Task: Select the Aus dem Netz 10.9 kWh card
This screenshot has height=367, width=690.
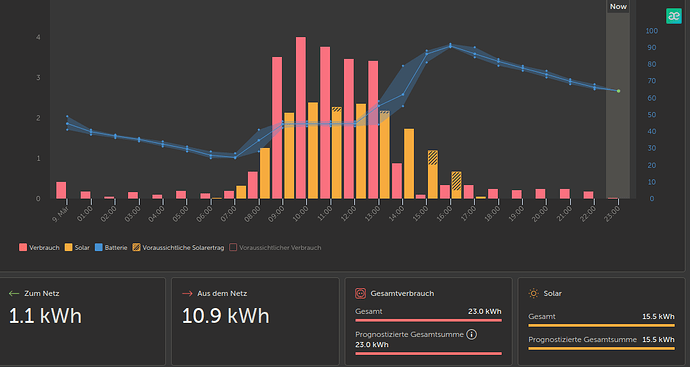Action: (255, 321)
